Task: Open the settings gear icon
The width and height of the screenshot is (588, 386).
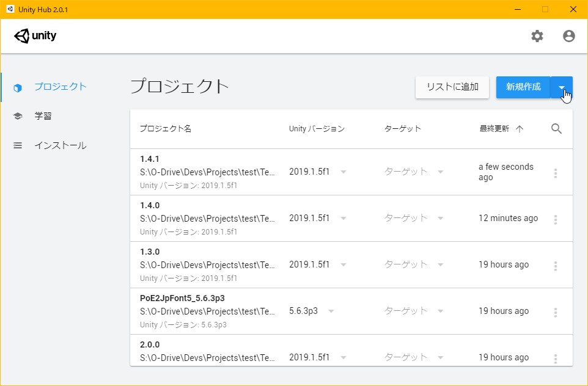Action: [x=537, y=36]
